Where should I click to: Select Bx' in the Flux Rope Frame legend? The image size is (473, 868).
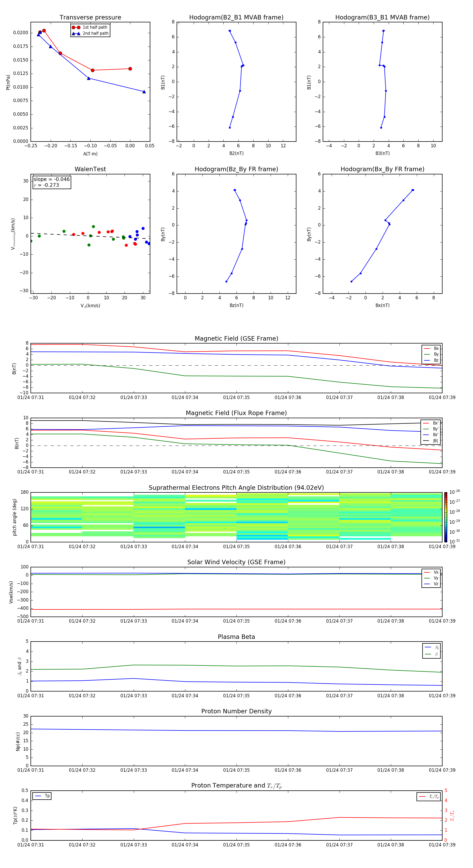[x=431, y=423]
